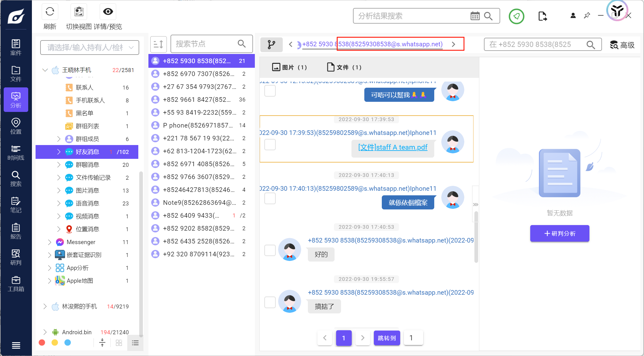
Task: Open the Timeline (时间线) sidebar panel
Action: (16, 152)
